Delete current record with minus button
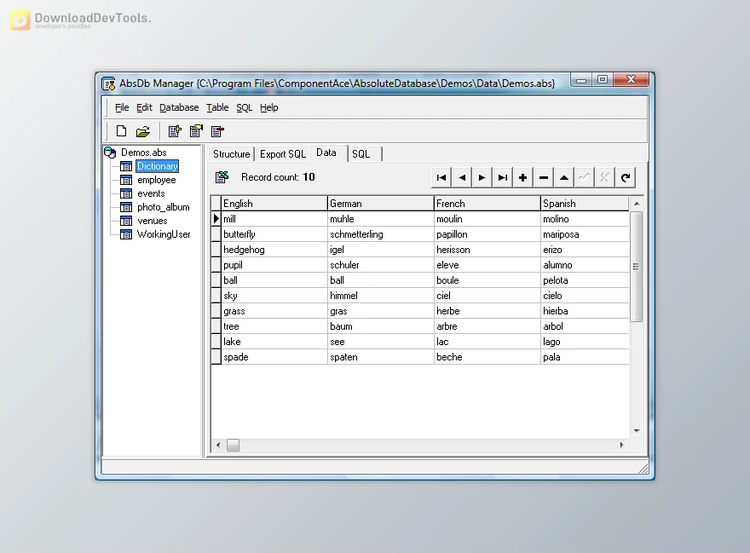 point(543,177)
